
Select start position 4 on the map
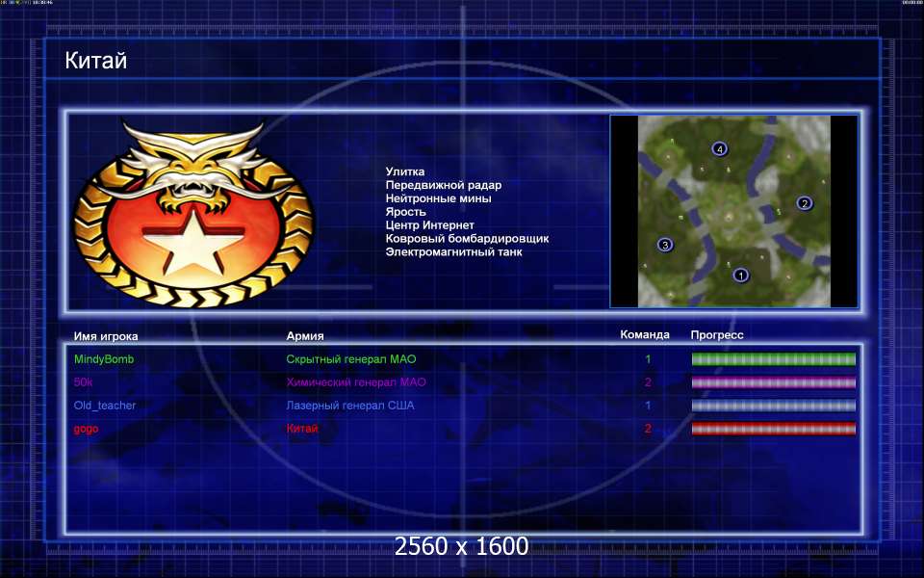pos(720,149)
